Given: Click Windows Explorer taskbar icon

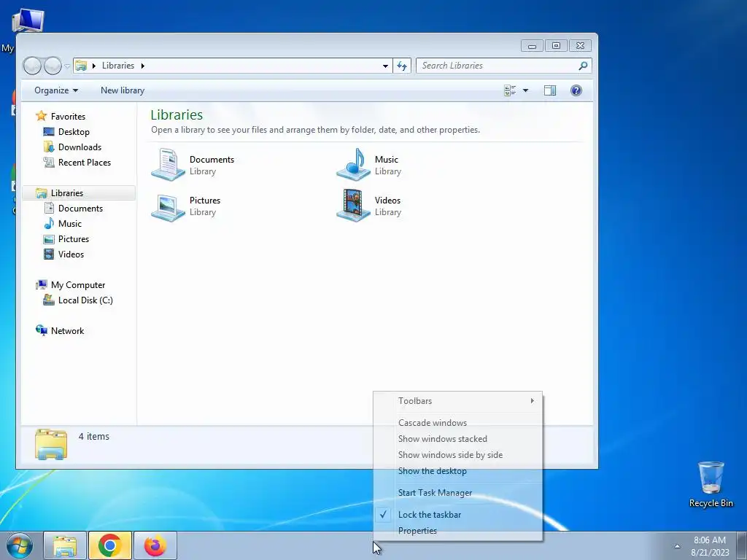Looking at the screenshot, I should pyautogui.click(x=65, y=545).
